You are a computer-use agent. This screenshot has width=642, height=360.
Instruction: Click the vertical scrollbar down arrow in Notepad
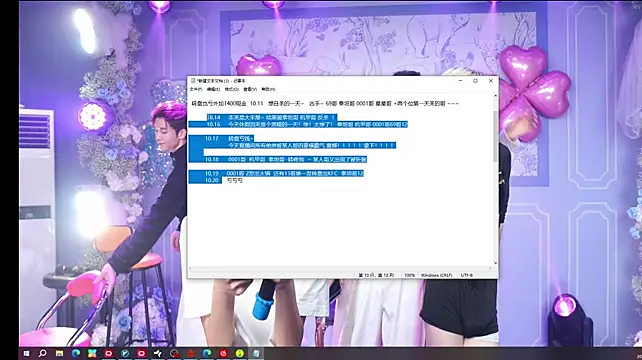pos(495,263)
